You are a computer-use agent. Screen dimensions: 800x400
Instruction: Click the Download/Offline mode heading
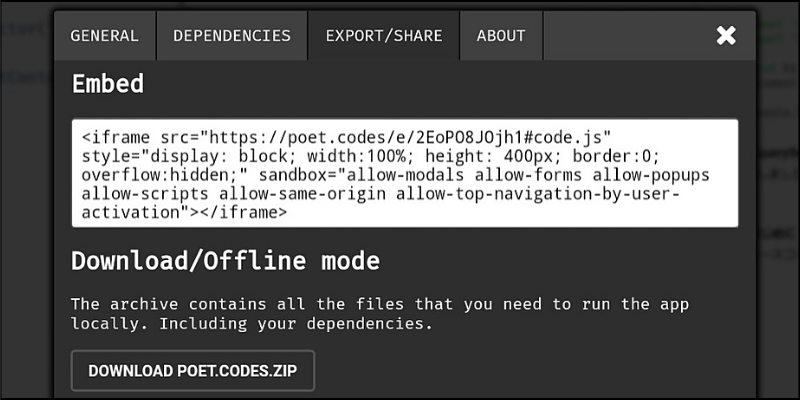226,261
